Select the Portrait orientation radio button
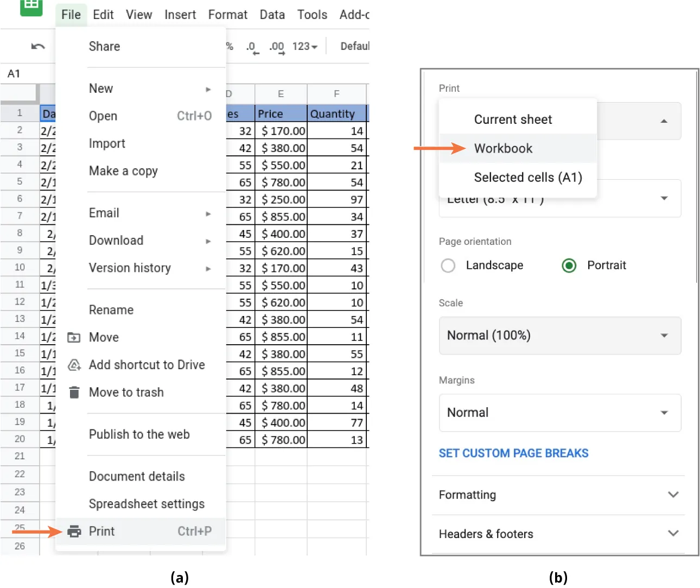The height and width of the screenshot is (588, 700). (x=569, y=265)
